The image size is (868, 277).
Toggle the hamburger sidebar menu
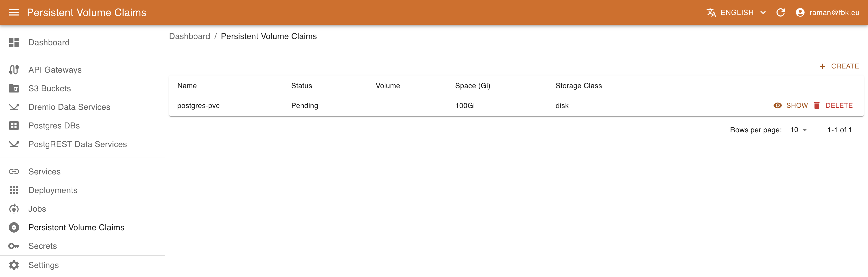14,12
